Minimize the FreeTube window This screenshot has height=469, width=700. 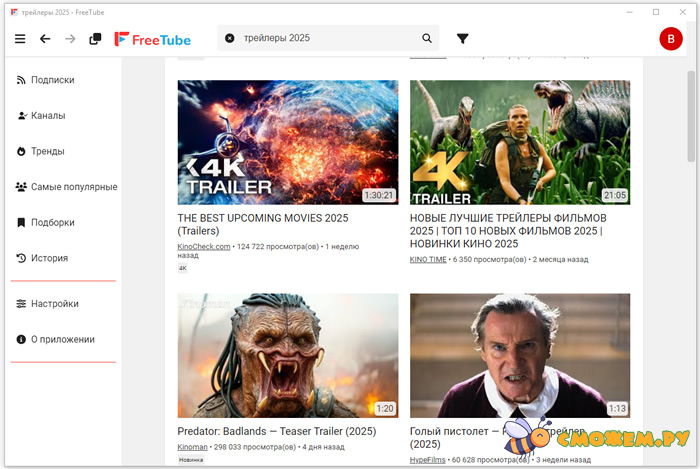click(629, 12)
